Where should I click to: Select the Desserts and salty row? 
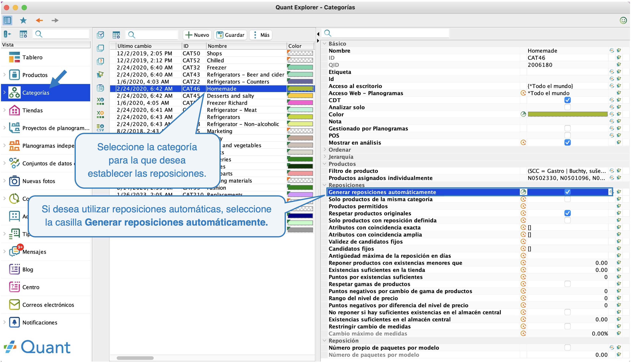pyautogui.click(x=212, y=96)
